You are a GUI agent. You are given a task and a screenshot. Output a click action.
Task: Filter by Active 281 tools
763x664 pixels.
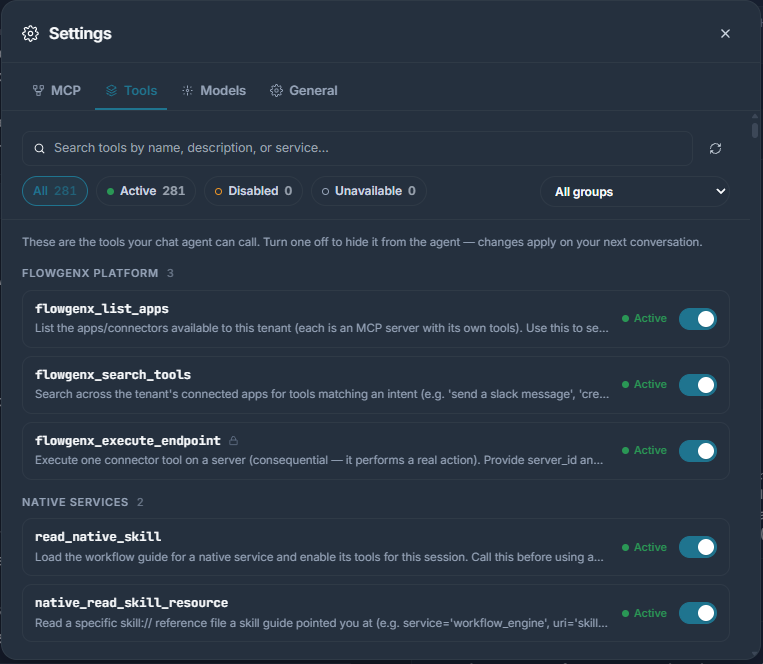pyautogui.click(x=146, y=191)
